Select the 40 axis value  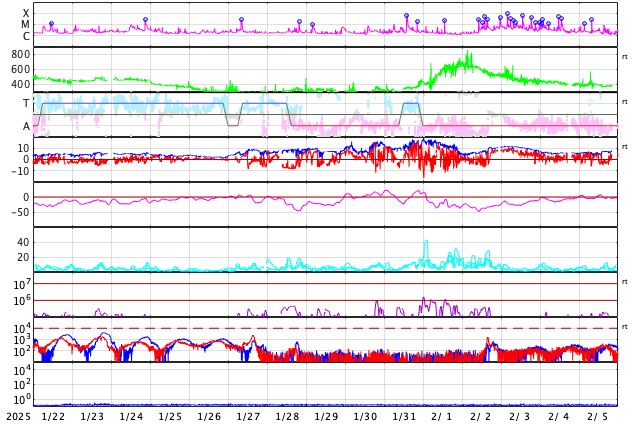pyautogui.click(x=23, y=242)
